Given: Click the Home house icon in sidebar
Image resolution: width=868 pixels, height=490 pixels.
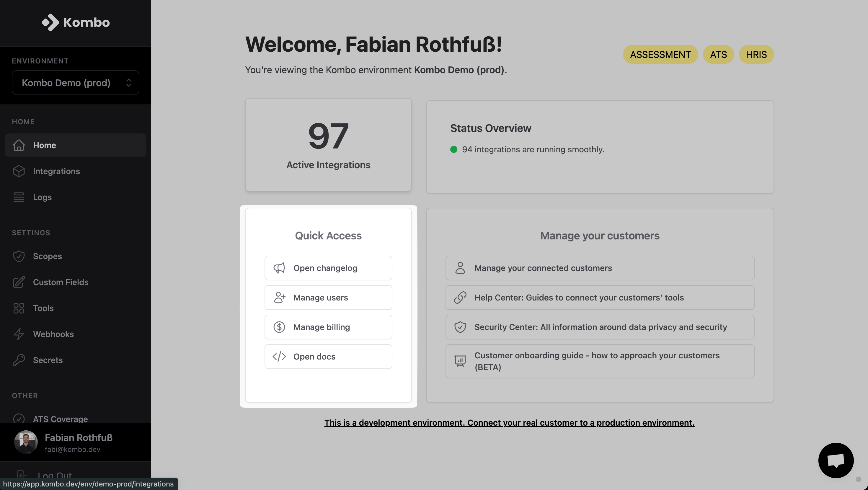Looking at the screenshot, I should 19,145.
